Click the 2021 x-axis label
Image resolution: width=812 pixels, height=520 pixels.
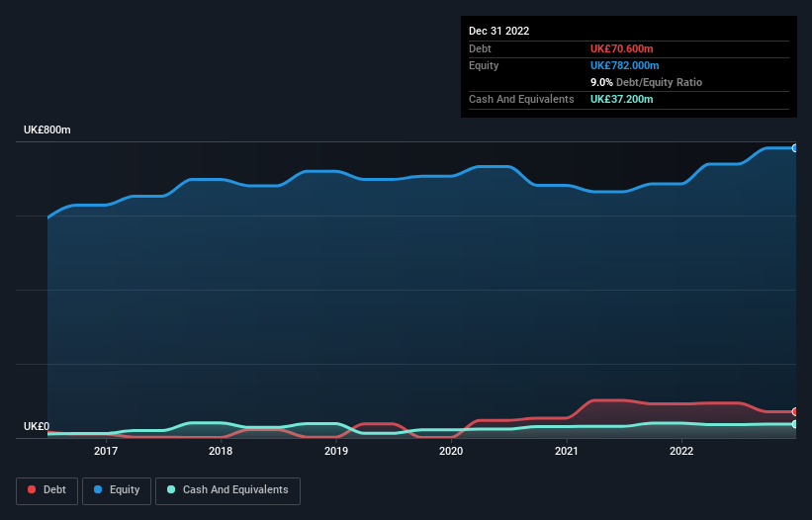click(567, 451)
